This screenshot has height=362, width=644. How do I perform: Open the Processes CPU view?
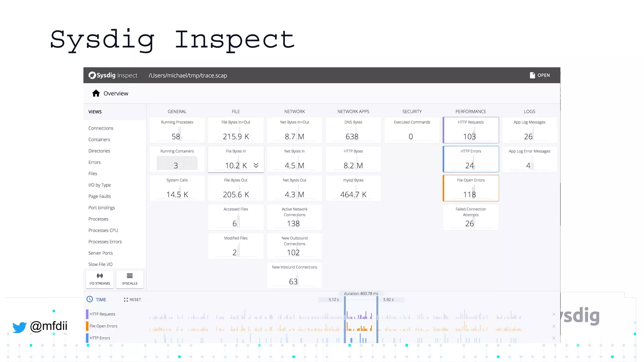point(103,230)
